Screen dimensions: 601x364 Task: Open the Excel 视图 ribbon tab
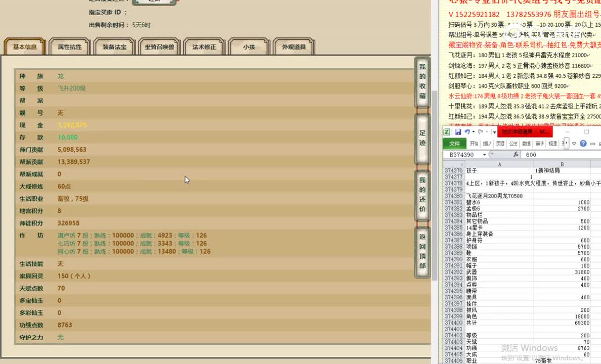tap(552, 143)
